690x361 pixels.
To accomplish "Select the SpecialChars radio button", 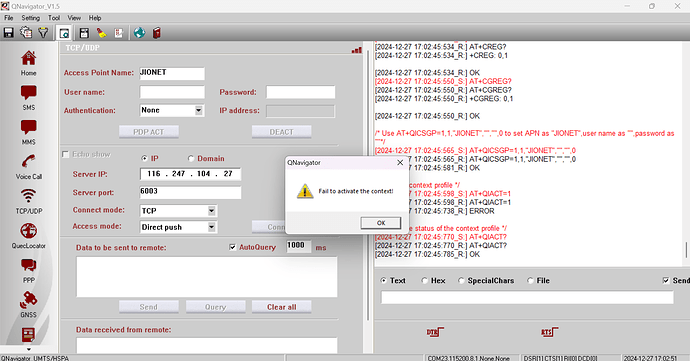I will click(461, 280).
